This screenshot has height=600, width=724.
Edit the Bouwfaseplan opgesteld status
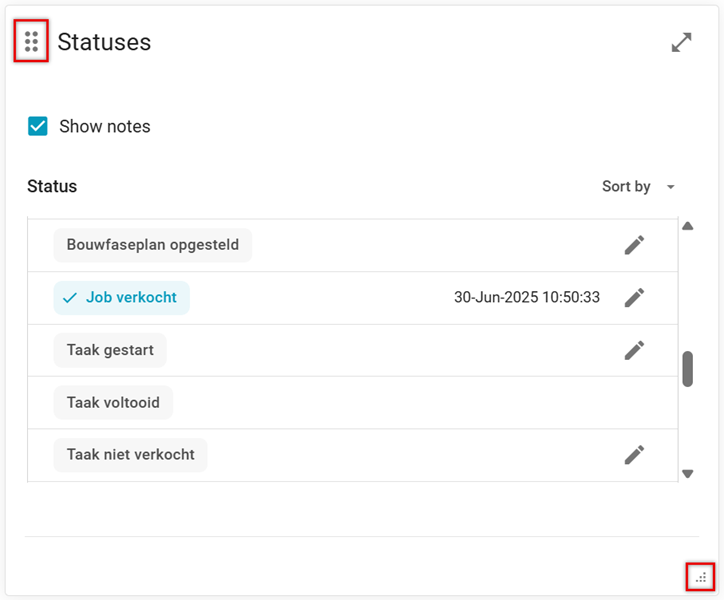click(x=634, y=245)
